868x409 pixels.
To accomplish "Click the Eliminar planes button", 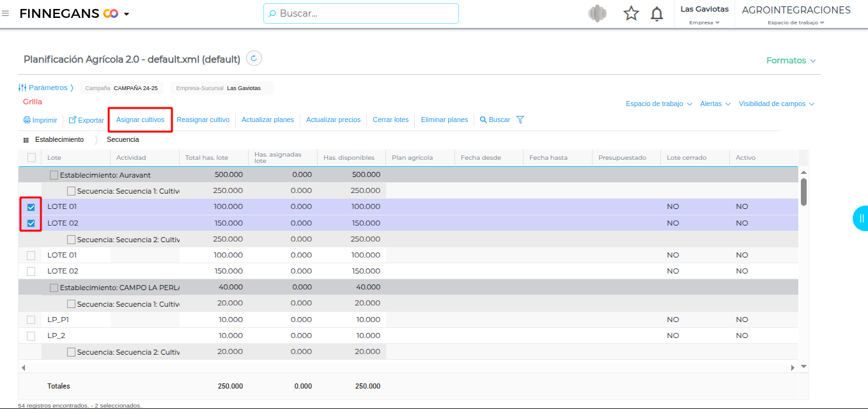I will pos(444,120).
